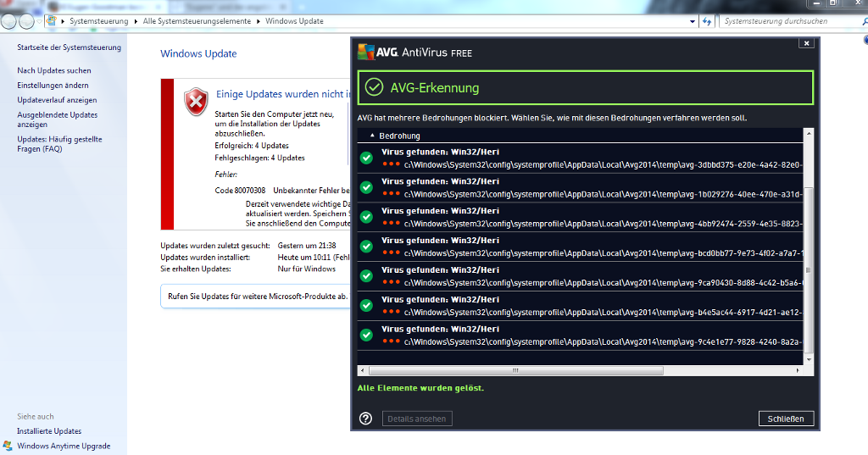868x455 pixels.
Task: Click the red shield error icon
Action: (x=196, y=102)
